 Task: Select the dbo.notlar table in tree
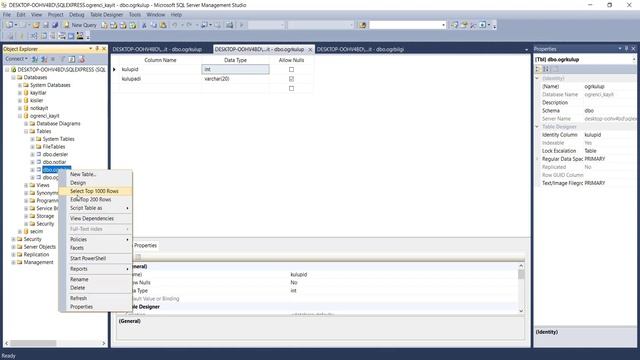[x=54, y=162]
